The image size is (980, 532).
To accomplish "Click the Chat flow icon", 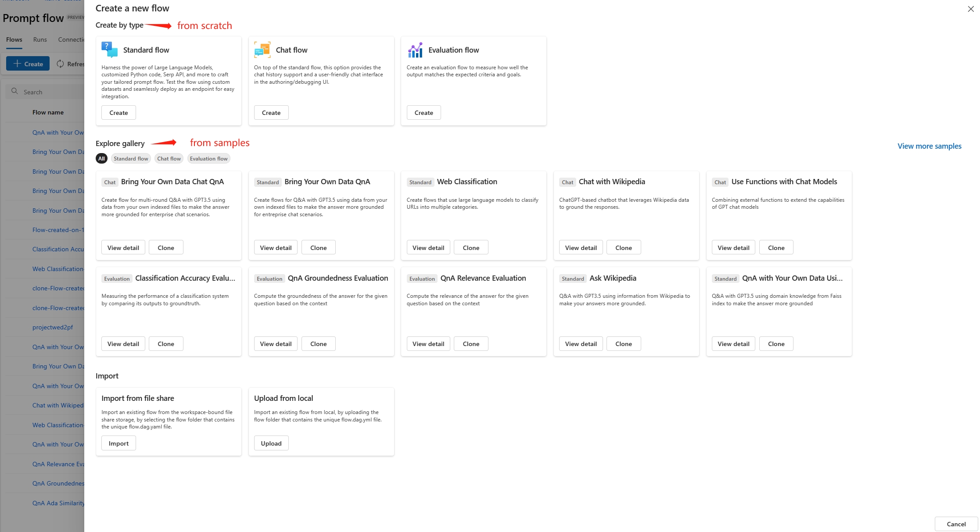I will [262, 50].
